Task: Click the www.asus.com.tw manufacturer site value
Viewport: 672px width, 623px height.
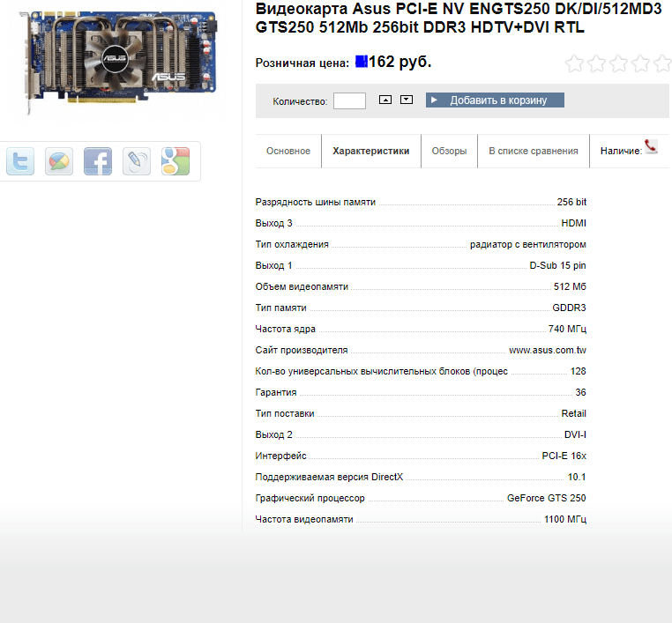Action: [548, 350]
